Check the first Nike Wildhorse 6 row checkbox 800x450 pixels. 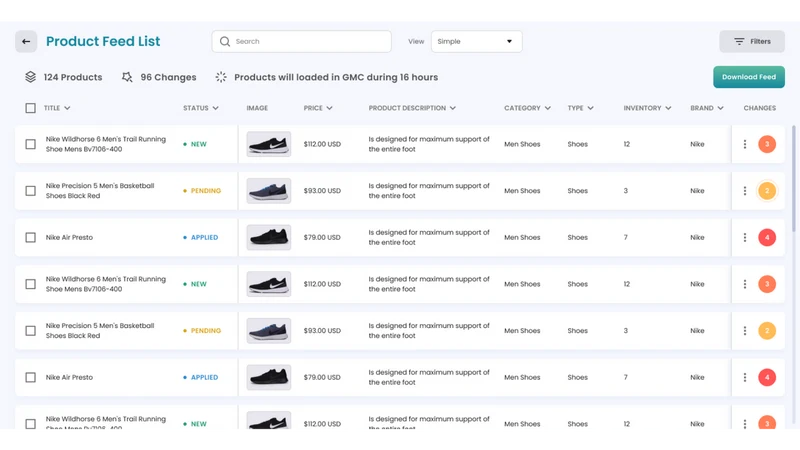(x=31, y=144)
